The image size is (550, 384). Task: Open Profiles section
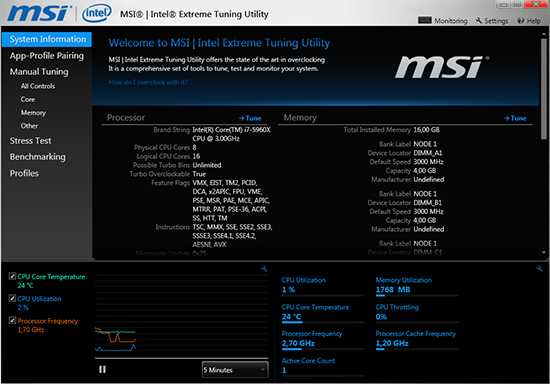pos(24,173)
